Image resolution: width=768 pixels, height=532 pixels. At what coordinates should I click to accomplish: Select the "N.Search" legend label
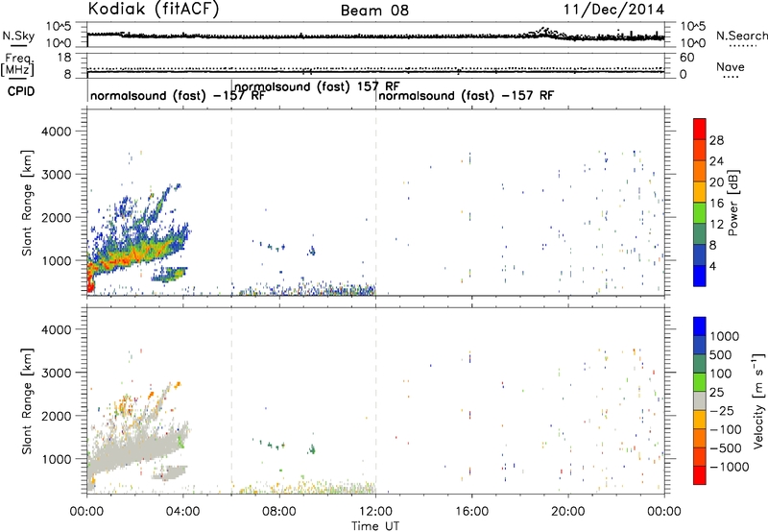(x=742, y=36)
